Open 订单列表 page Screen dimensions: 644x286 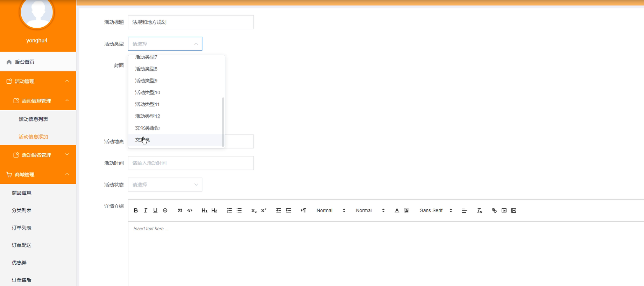22,228
